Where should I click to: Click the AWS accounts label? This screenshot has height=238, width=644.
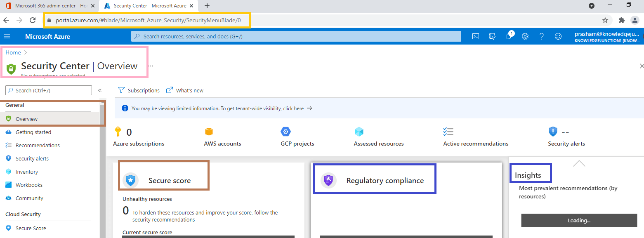[222, 144]
